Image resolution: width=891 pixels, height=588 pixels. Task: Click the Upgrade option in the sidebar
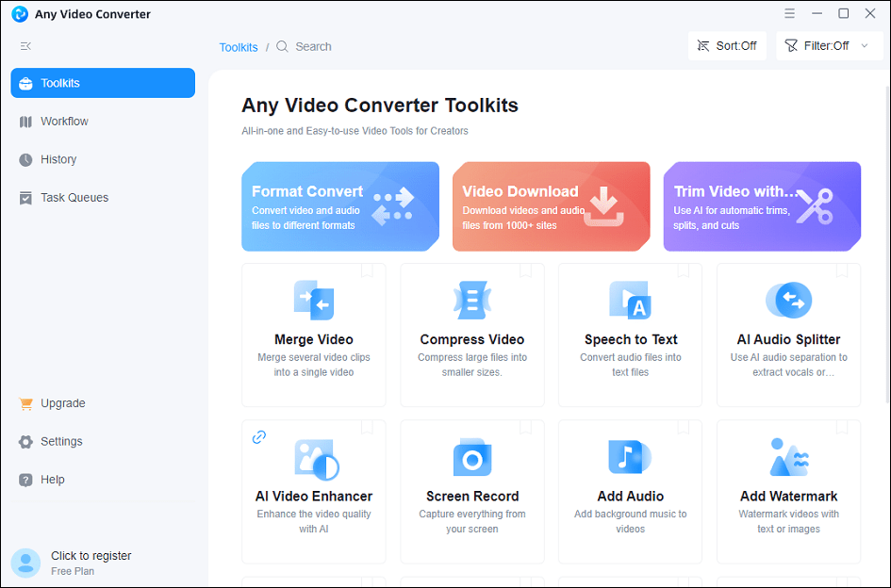pyautogui.click(x=60, y=403)
